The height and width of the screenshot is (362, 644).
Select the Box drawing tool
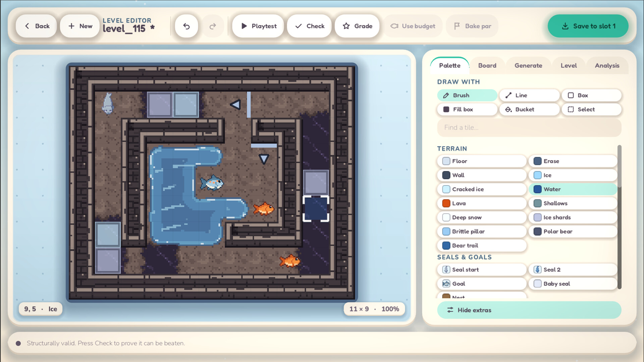592,95
